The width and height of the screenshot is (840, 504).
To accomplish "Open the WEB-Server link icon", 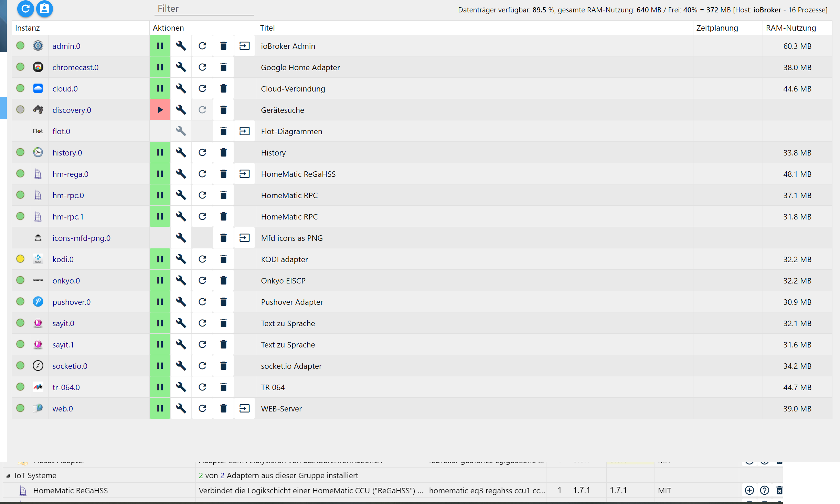I will coord(245,408).
